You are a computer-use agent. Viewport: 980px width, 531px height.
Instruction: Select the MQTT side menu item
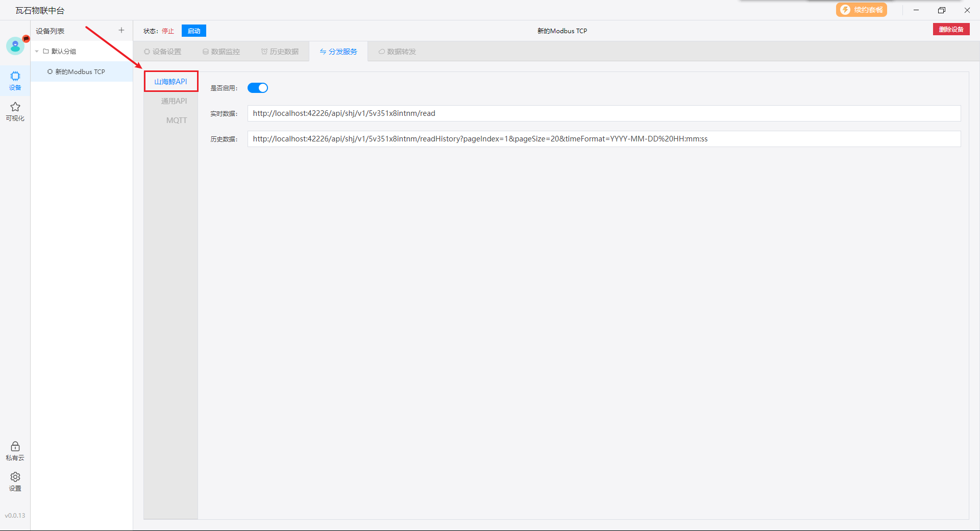(176, 120)
